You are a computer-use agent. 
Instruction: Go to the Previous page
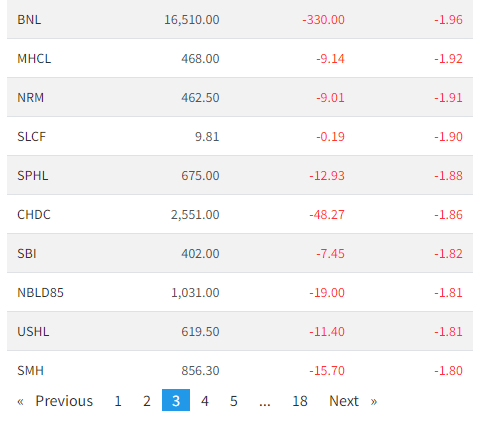(55, 400)
